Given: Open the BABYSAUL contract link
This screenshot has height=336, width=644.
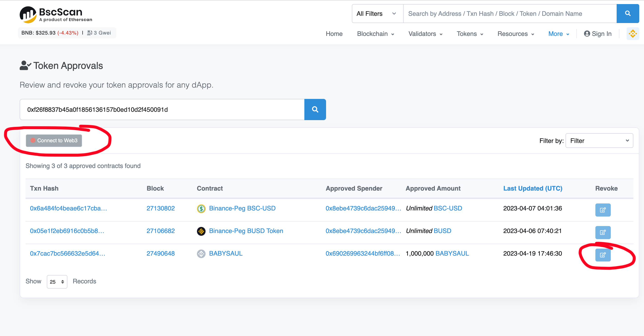Looking at the screenshot, I should click(226, 253).
